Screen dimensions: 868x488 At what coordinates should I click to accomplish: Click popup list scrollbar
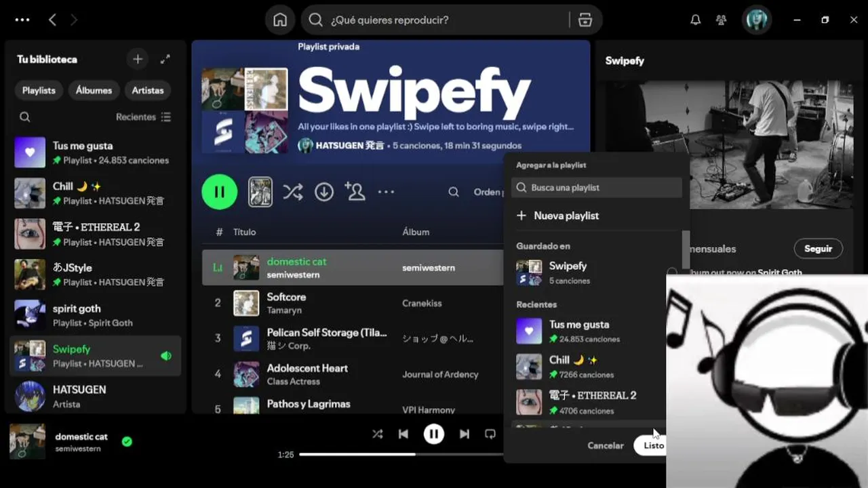click(686, 249)
